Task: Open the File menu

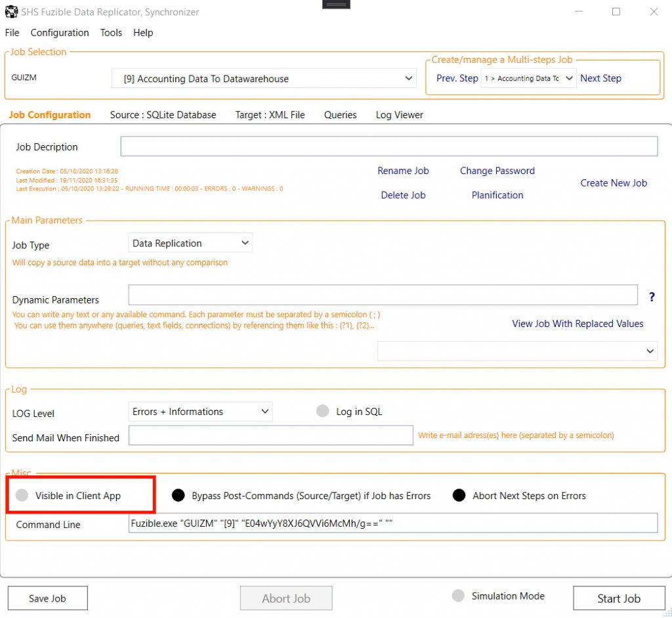Action: (12, 33)
